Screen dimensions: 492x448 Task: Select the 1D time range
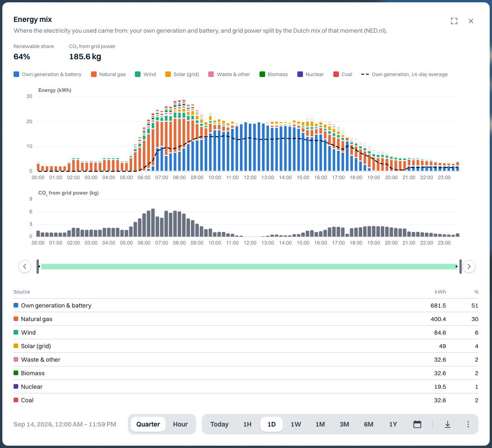pyautogui.click(x=272, y=424)
